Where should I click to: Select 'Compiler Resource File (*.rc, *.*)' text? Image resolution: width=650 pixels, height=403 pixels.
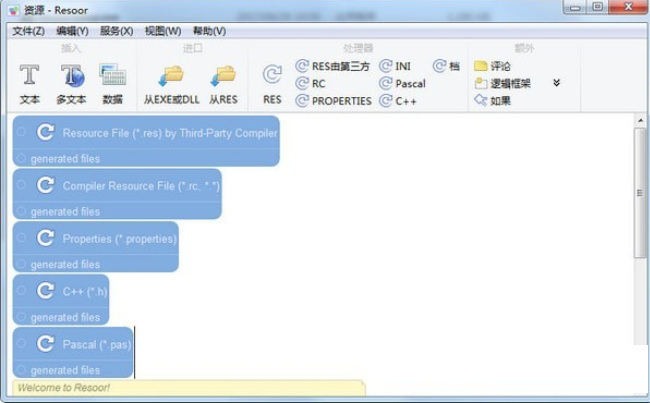[141, 186]
